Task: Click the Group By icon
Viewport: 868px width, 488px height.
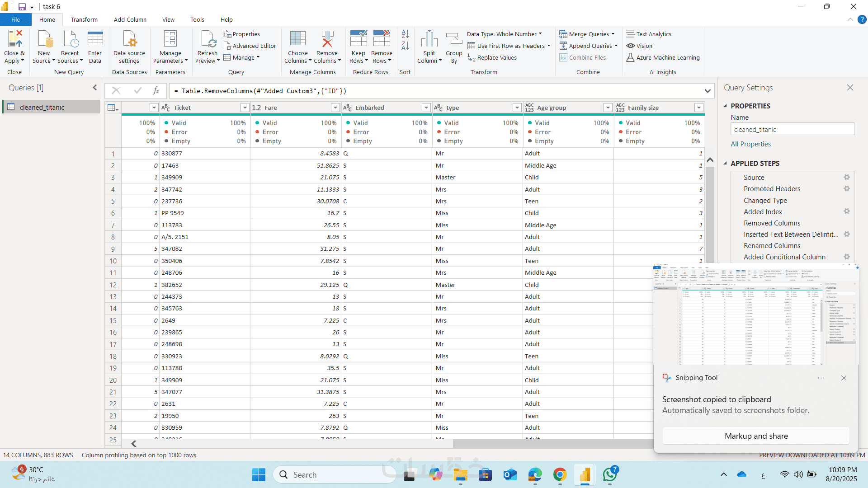Action: (454, 40)
